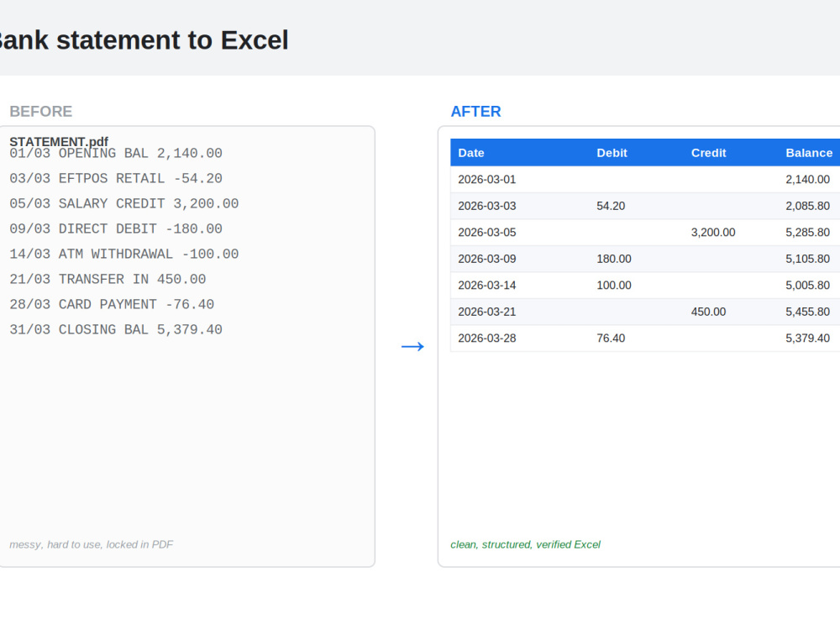This screenshot has width=840, height=630.
Task: Click the 2026-03-28 date cell
Action: [x=520, y=338]
